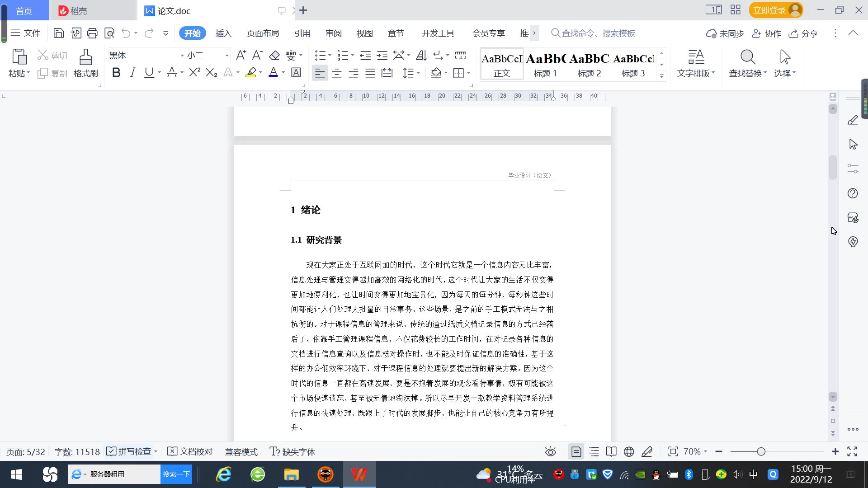Open the 插入 ribbon tab

(x=223, y=33)
